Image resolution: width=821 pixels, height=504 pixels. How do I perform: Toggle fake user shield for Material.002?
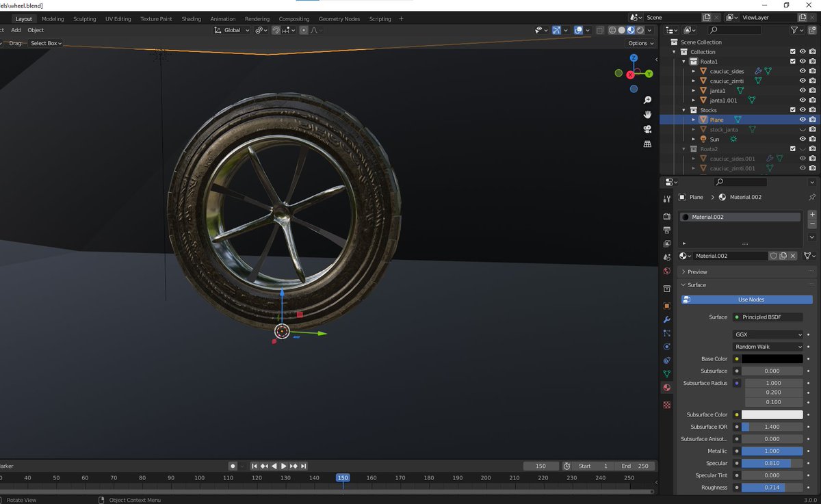coord(773,256)
